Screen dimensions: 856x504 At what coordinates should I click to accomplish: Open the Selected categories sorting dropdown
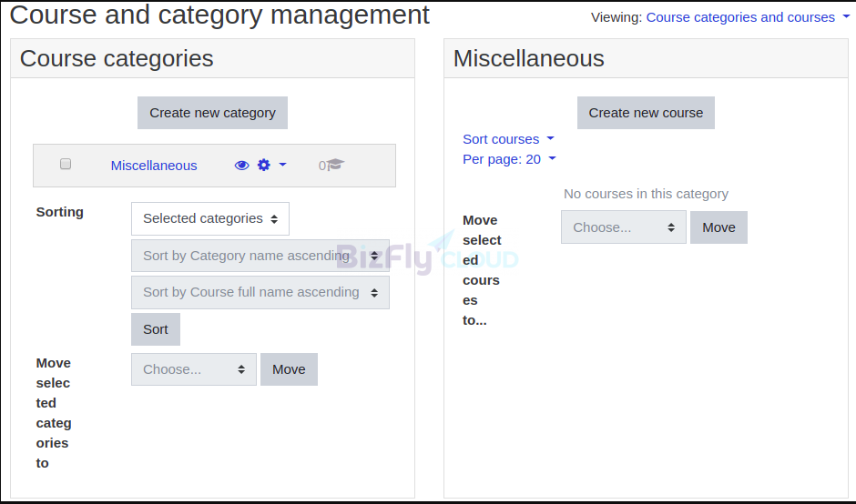pos(210,218)
